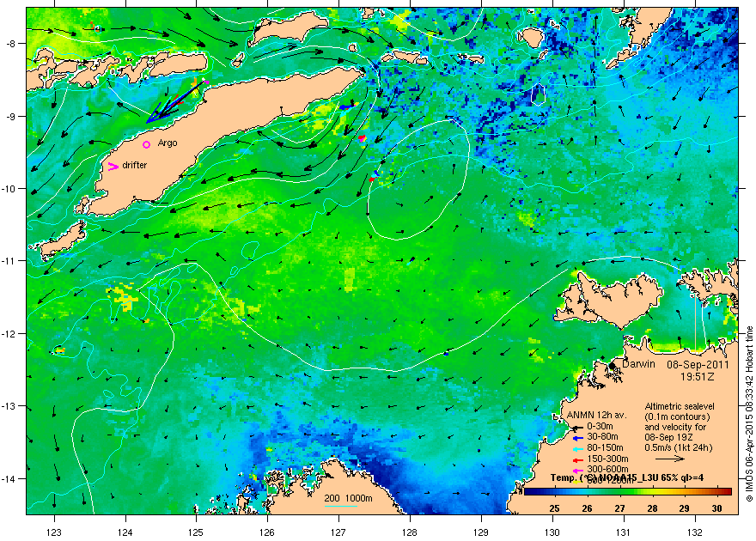
Task: Click the '-12' latitude axis label
Action: coord(9,334)
